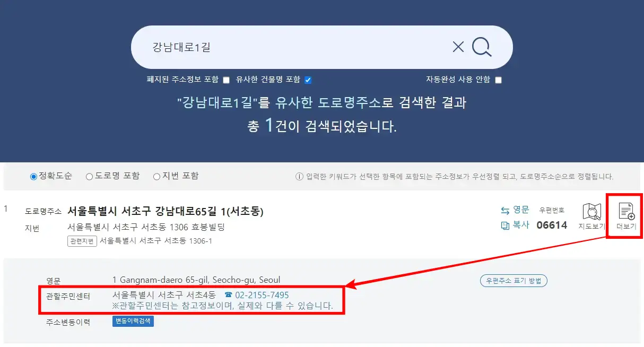Click the postal code 06614
The height and width of the screenshot is (347, 644).
click(552, 225)
